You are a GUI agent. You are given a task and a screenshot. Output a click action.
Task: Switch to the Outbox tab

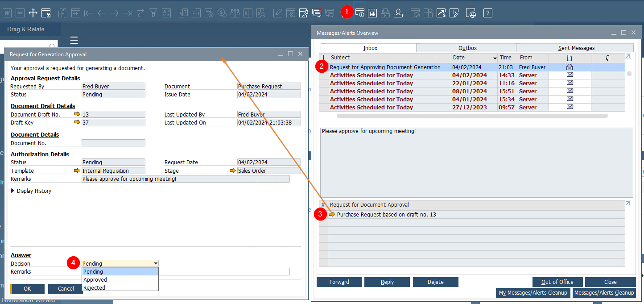pyautogui.click(x=466, y=48)
